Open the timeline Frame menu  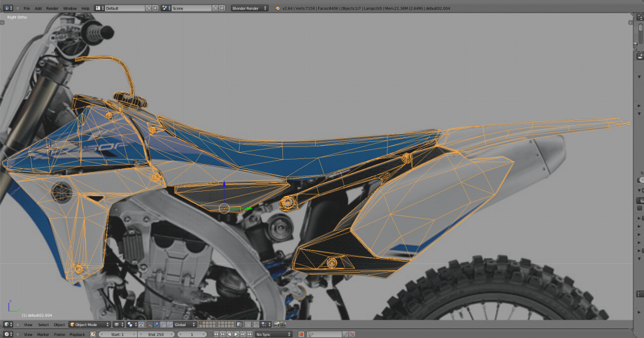click(60, 334)
